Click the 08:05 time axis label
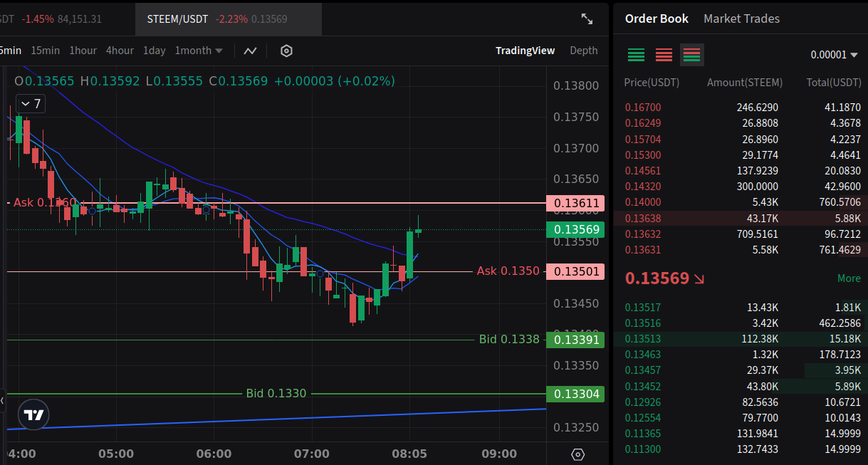 (409, 454)
